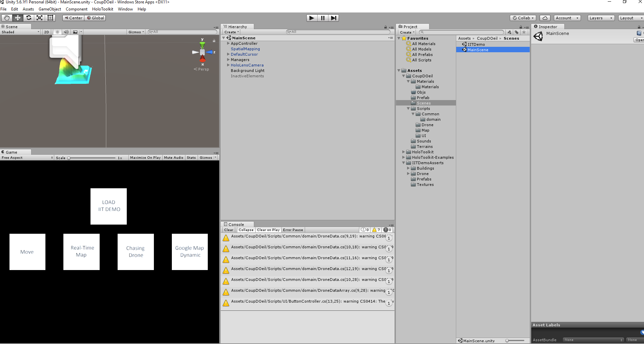Toggle Pivot Center mode button
644x344 pixels.
click(x=73, y=18)
